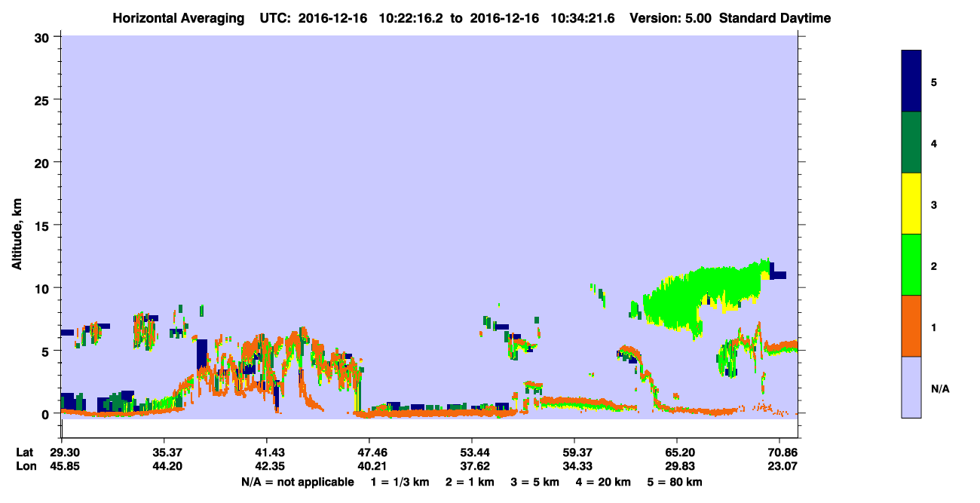The width and height of the screenshot is (980, 503).
Task: Click 'Standard Daytime' in the title
Action: tap(775, 18)
